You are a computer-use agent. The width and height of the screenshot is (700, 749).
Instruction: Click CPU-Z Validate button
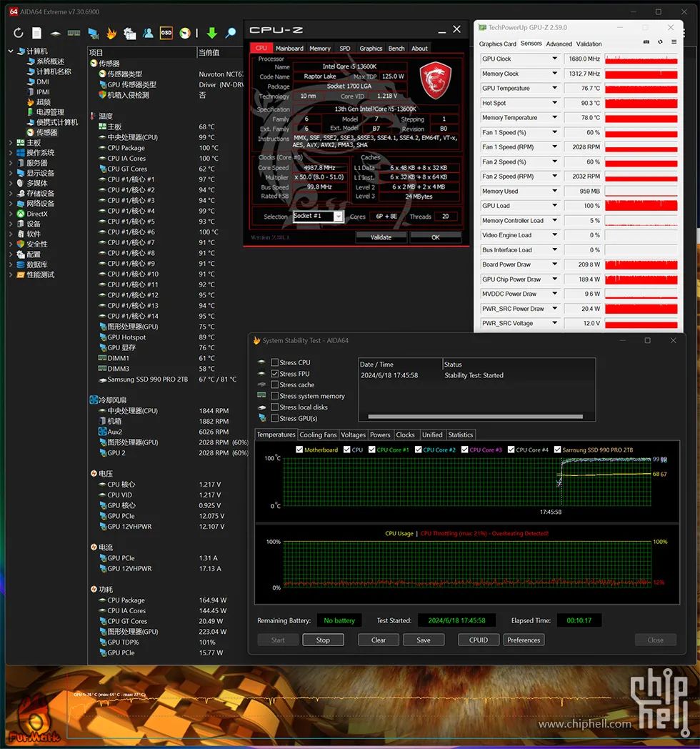pyautogui.click(x=381, y=237)
